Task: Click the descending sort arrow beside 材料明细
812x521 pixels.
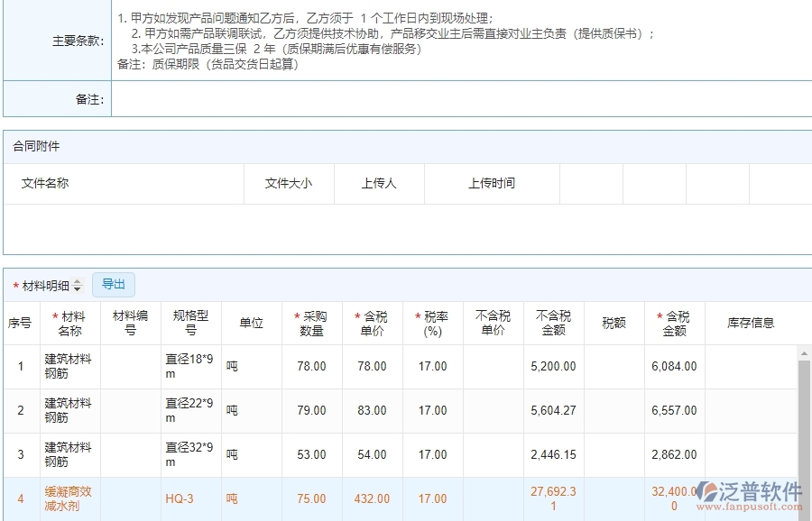Action: 77,288
